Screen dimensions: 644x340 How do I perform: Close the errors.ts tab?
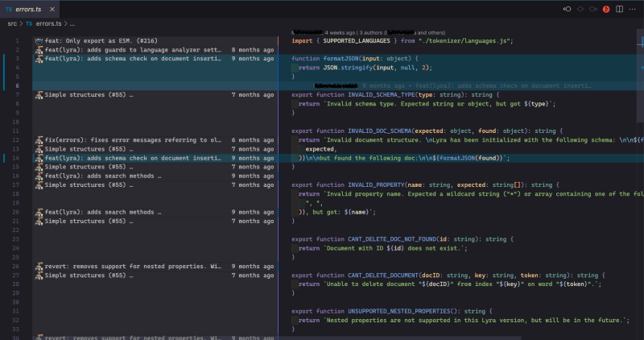point(52,9)
